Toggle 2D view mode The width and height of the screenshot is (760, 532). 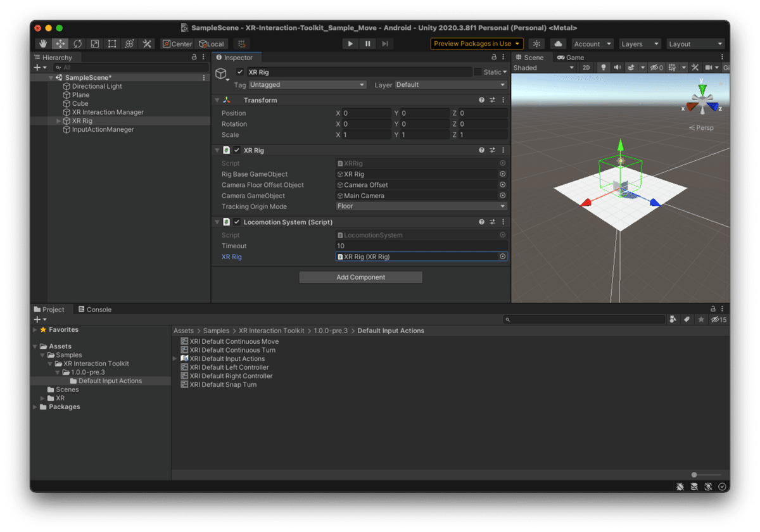586,68
